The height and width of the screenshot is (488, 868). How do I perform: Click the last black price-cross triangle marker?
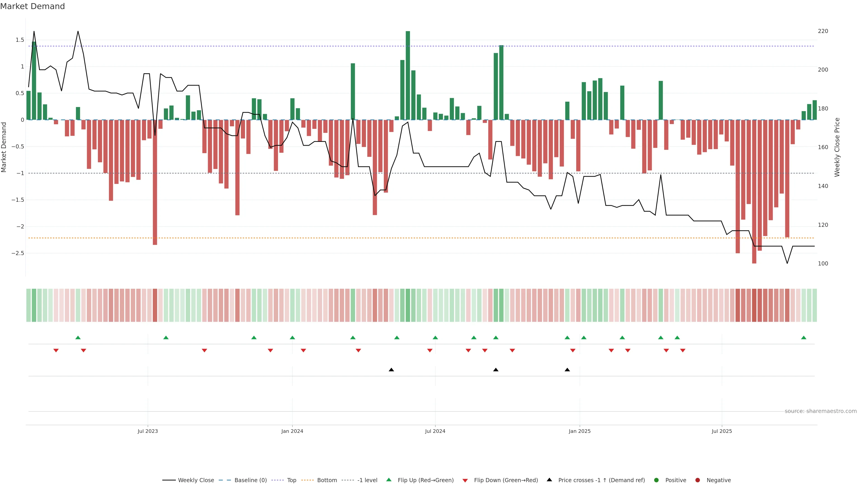[567, 370]
